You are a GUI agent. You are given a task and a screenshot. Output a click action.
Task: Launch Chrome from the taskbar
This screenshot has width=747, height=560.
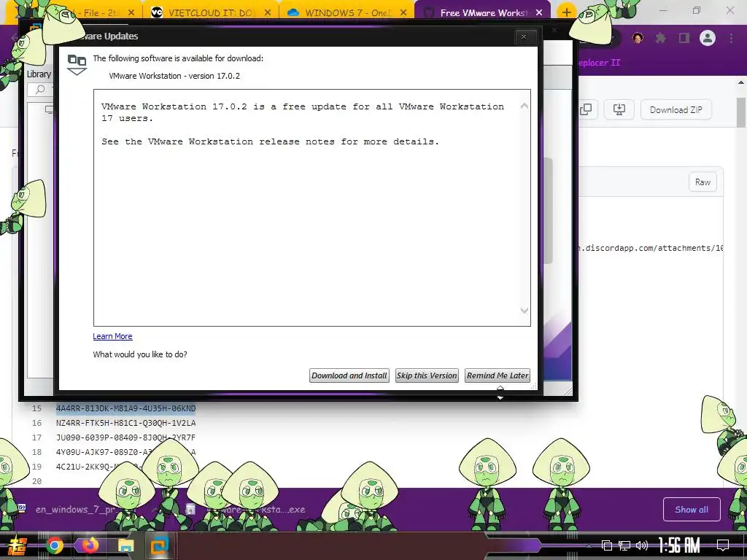point(55,545)
